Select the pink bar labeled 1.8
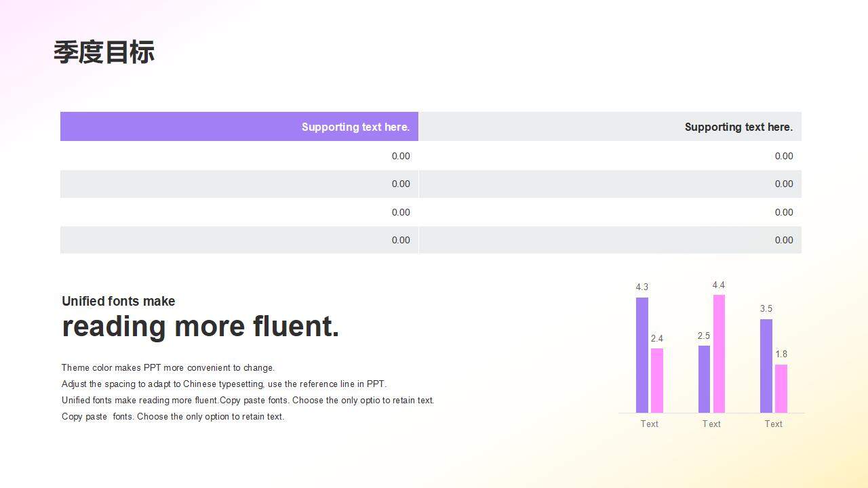 coord(781,389)
